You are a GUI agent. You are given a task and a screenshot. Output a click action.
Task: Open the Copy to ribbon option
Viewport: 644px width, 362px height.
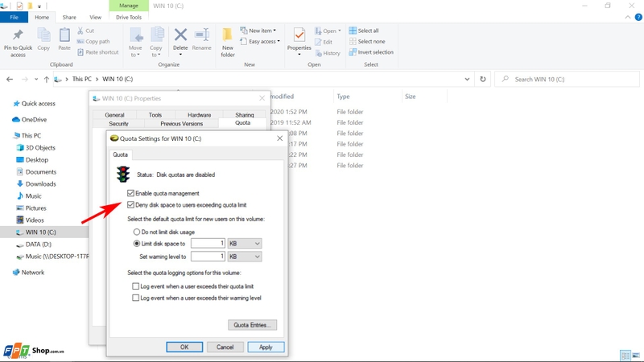click(156, 42)
